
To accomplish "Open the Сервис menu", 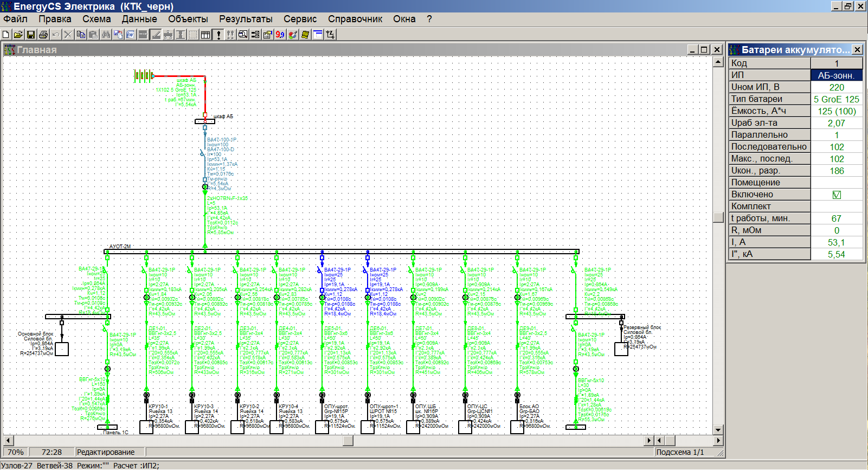I will click(300, 19).
